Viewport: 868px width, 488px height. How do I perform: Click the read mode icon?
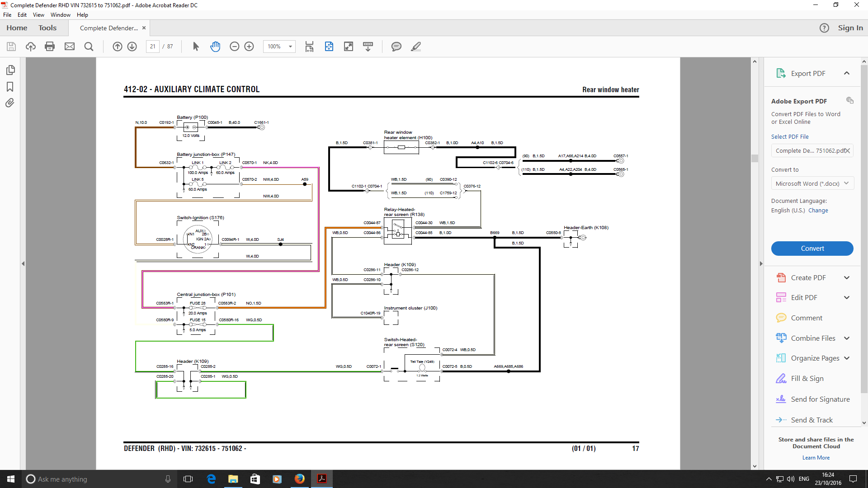coord(368,47)
